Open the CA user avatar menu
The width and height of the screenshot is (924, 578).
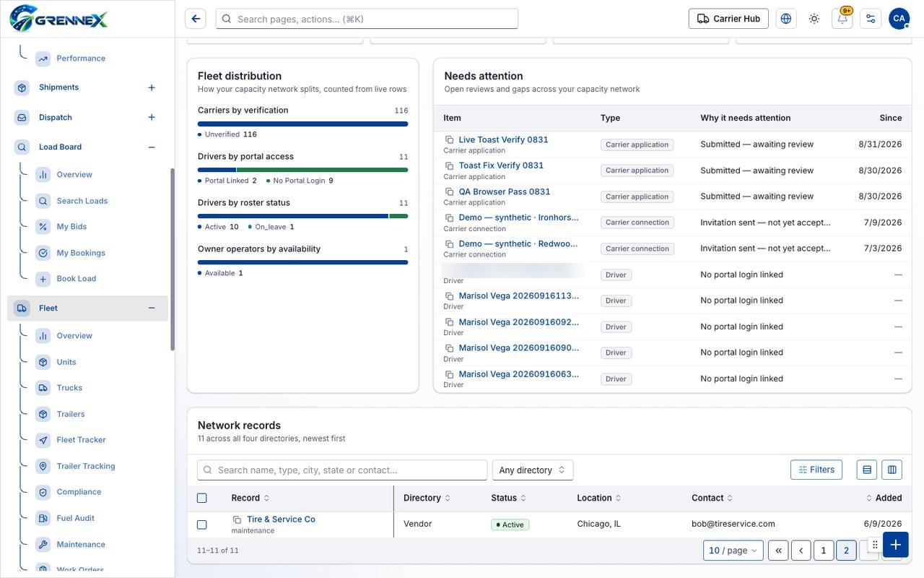tap(899, 19)
